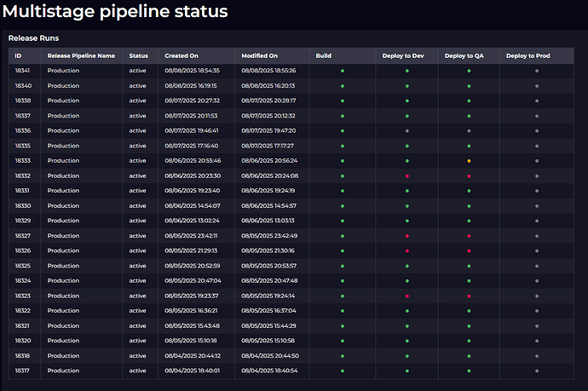Click the red Deploy to QA dot for run 18332
The image size is (588, 391).
(x=469, y=175)
